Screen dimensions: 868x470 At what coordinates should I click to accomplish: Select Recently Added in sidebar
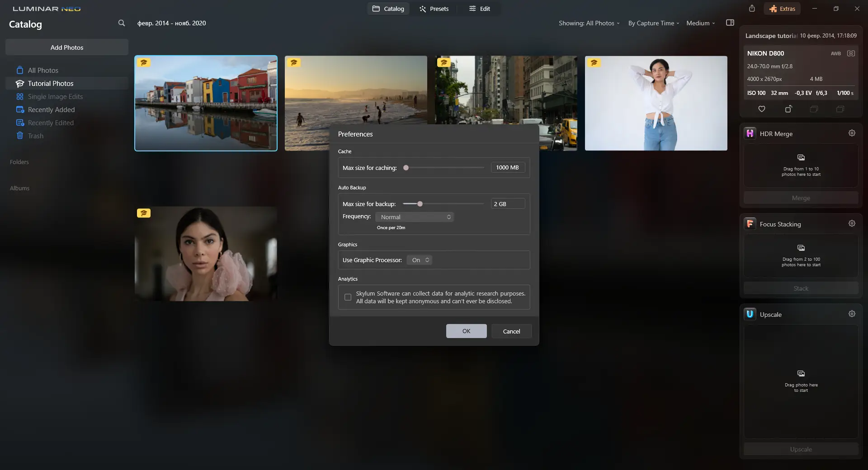pyautogui.click(x=67, y=109)
